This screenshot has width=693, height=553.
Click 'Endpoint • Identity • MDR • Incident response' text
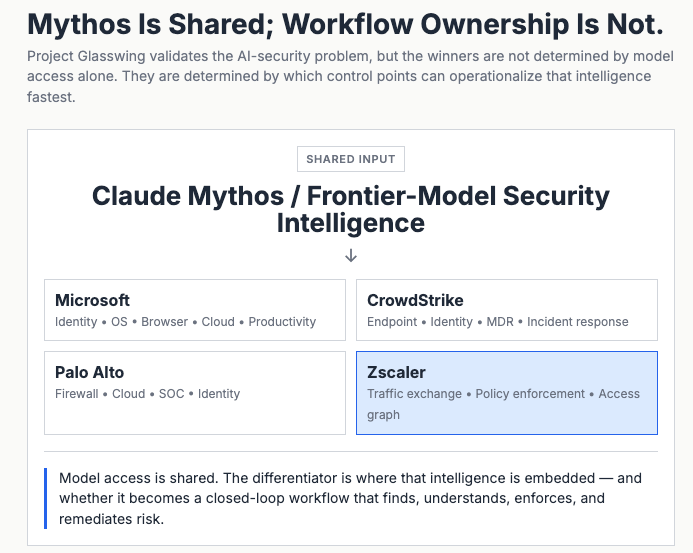click(x=498, y=322)
